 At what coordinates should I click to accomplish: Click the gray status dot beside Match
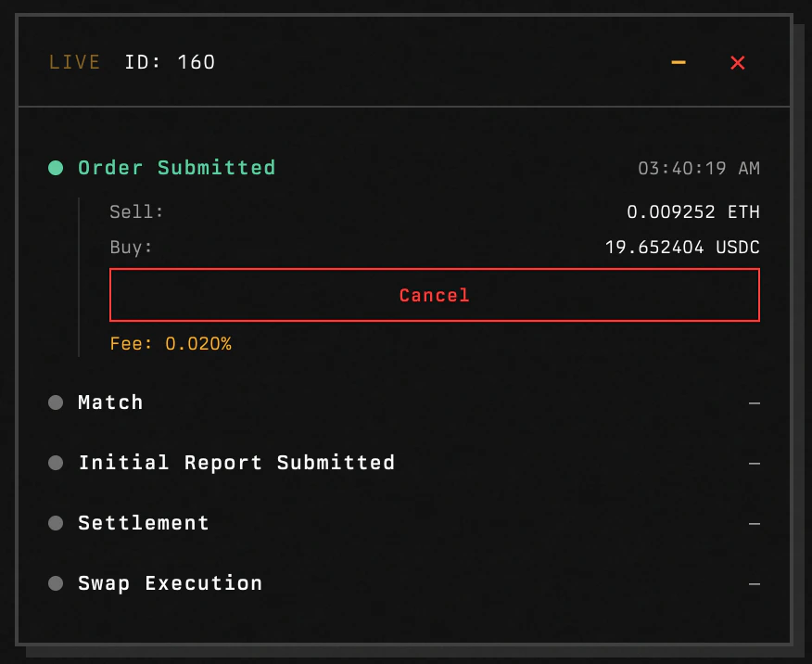click(56, 402)
